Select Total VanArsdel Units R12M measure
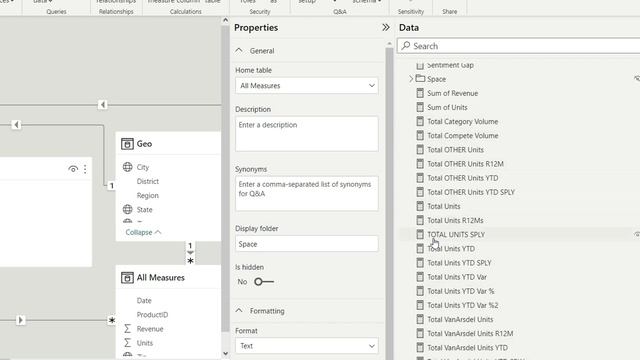 [x=470, y=333]
